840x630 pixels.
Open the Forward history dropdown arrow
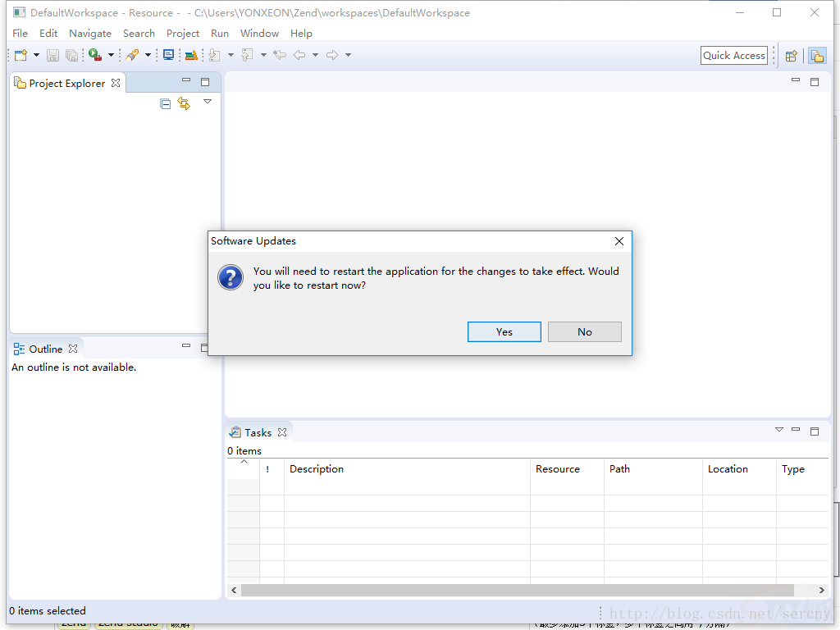click(348, 55)
